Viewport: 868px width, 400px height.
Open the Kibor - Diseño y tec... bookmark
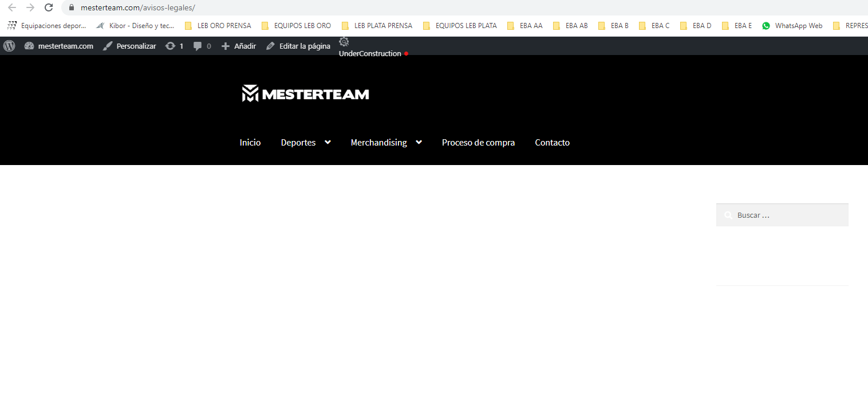(136, 25)
